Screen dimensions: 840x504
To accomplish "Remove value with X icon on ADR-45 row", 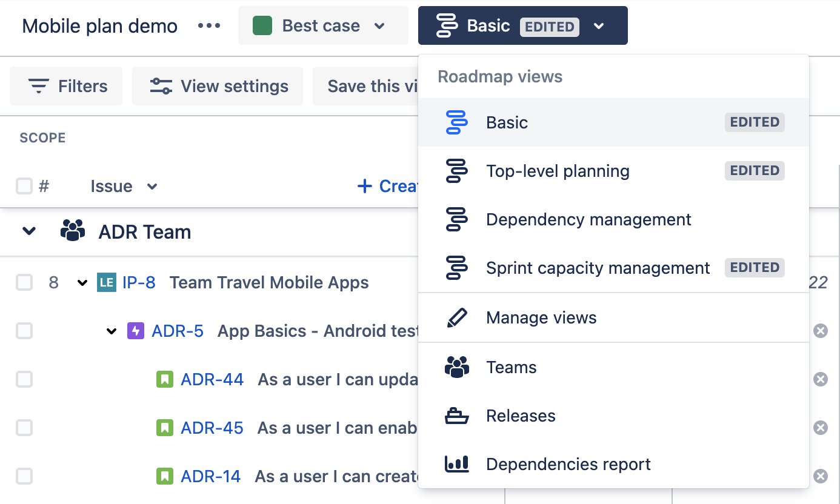I will [820, 428].
